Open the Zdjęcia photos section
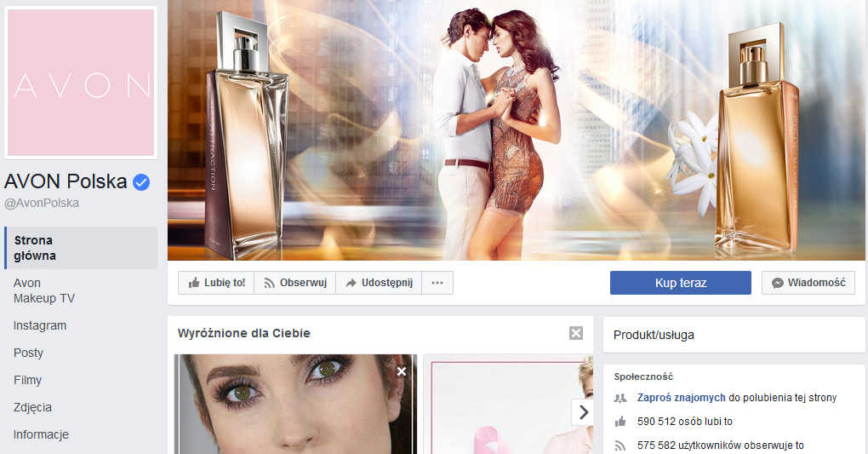The image size is (868, 454). 32,407
